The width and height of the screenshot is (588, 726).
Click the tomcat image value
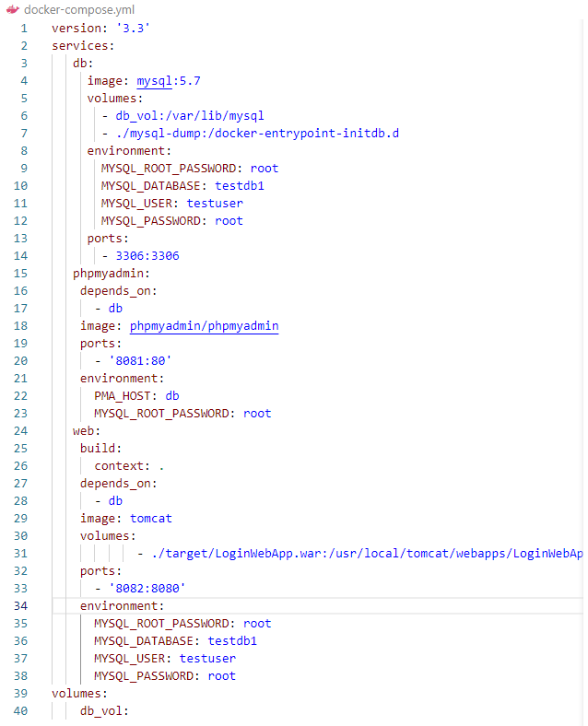click(x=151, y=519)
